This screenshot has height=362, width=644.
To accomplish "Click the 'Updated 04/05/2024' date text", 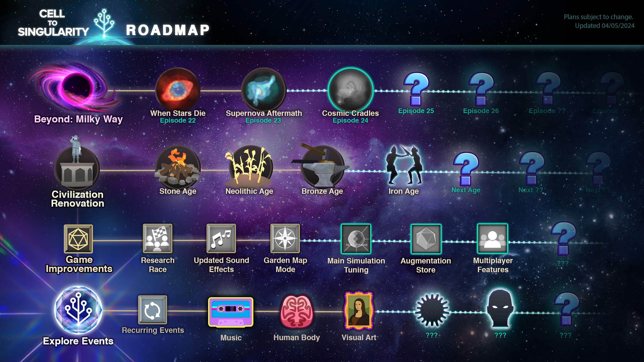I will [x=605, y=26].
